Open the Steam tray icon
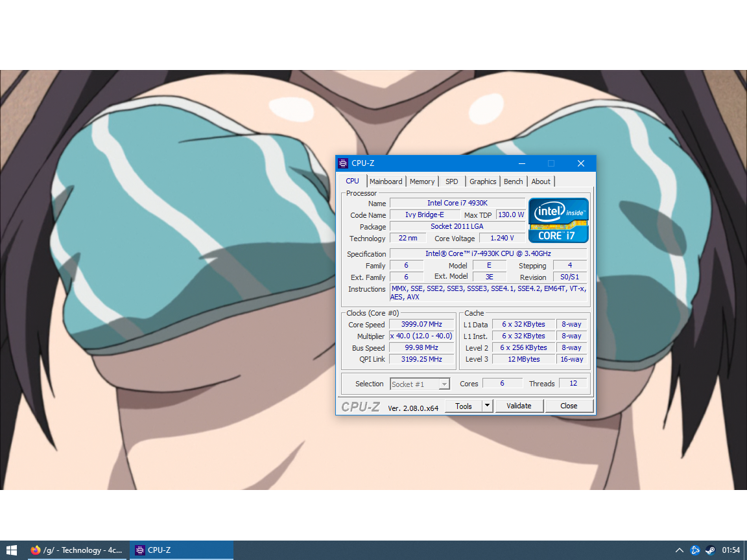This screenshot has width=747, height=560. point(710,550)
